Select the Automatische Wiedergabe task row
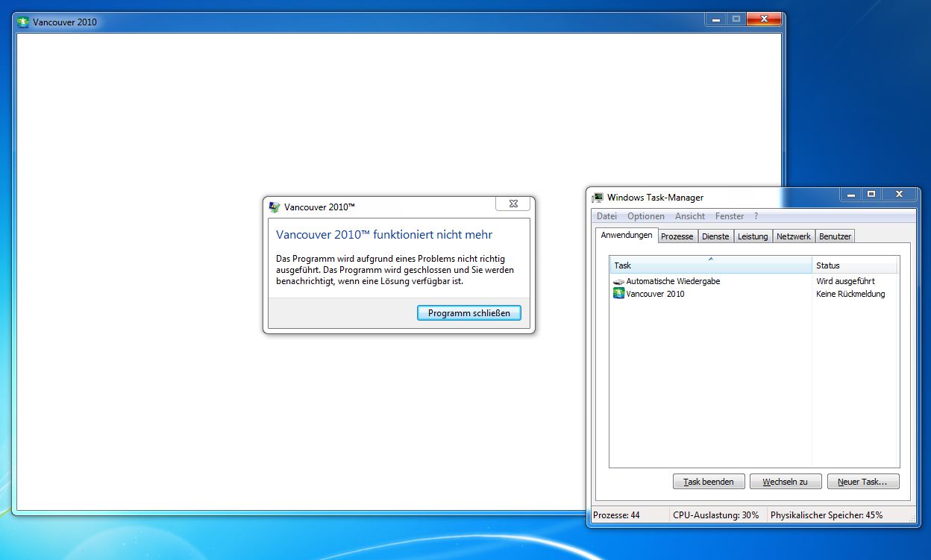Screen dimensions: 931x560 coord(754,281)
